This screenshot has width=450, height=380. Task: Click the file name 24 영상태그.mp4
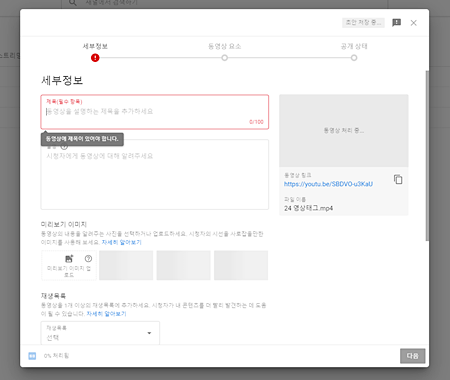(x=308, y=208)
